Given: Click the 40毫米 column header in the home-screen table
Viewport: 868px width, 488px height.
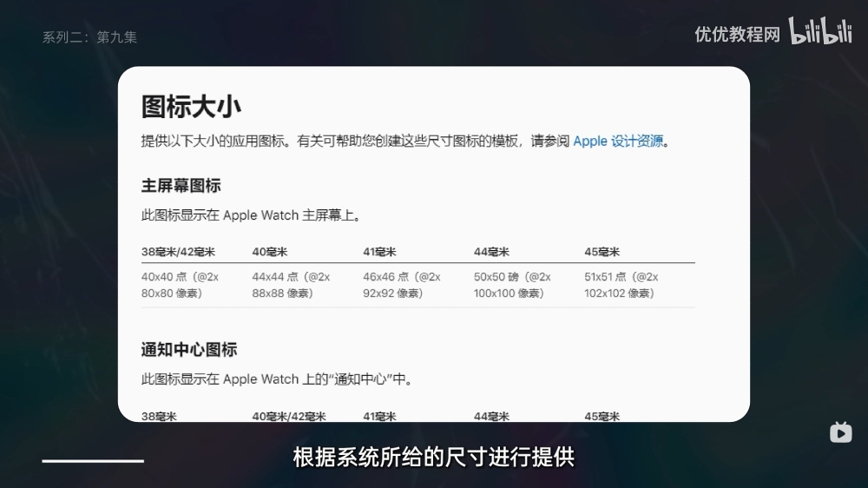Looking at the screenshot, I should 270,252.
